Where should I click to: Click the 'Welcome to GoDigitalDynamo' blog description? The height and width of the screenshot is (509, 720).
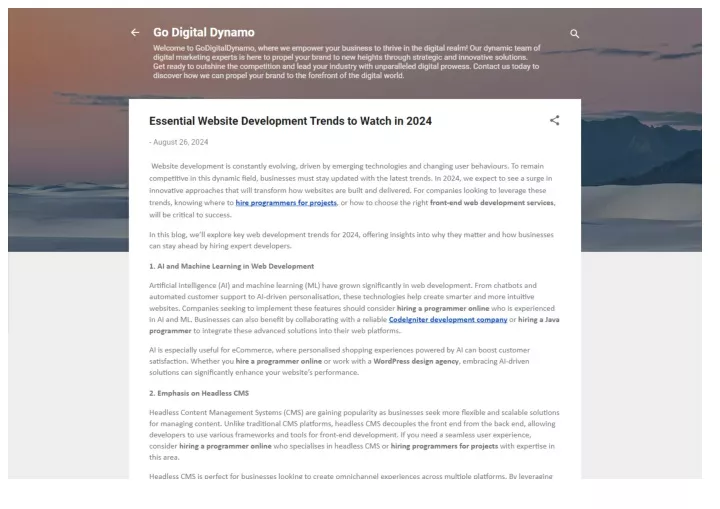[x=347, y=62]
